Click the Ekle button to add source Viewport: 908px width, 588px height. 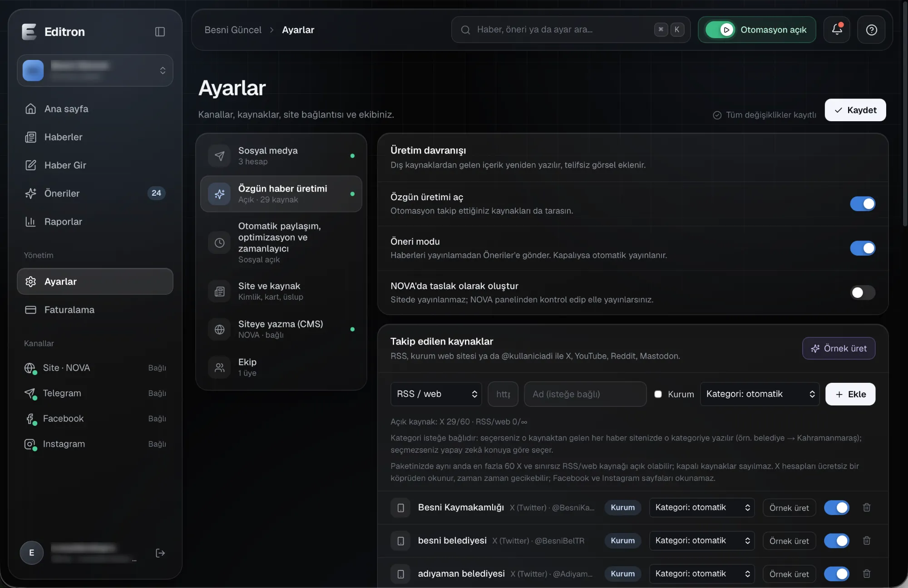coord(850,394)
